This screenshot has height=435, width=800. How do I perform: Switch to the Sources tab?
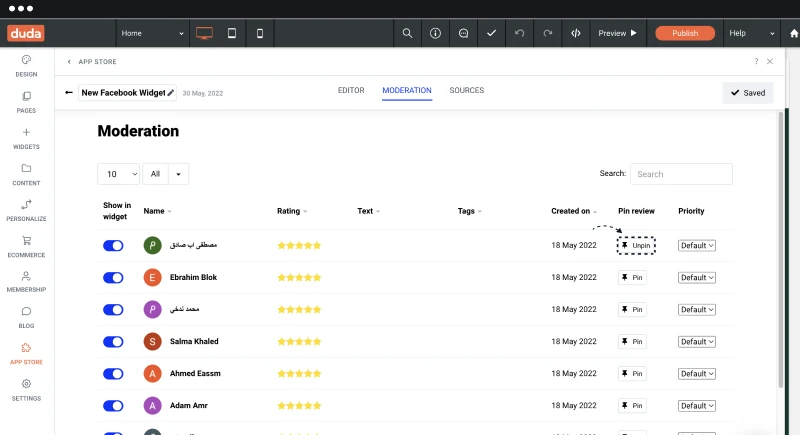tap(467, 90)
